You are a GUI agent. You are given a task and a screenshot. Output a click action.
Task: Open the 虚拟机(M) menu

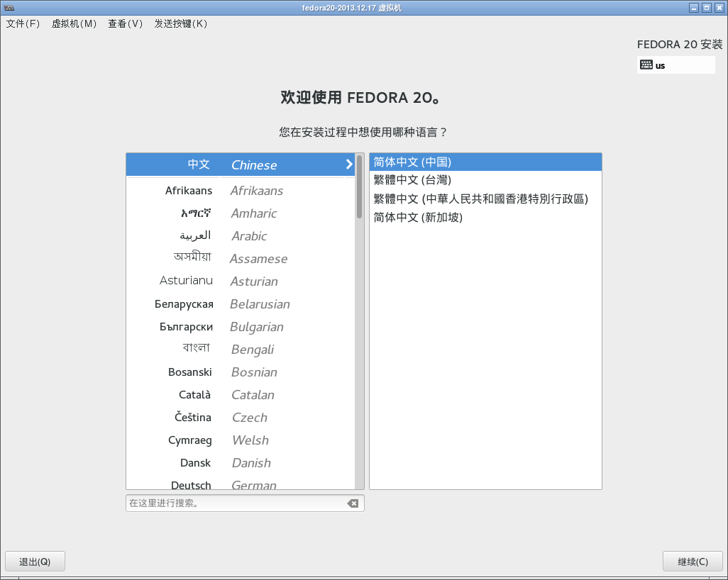[x=74, y=23]
